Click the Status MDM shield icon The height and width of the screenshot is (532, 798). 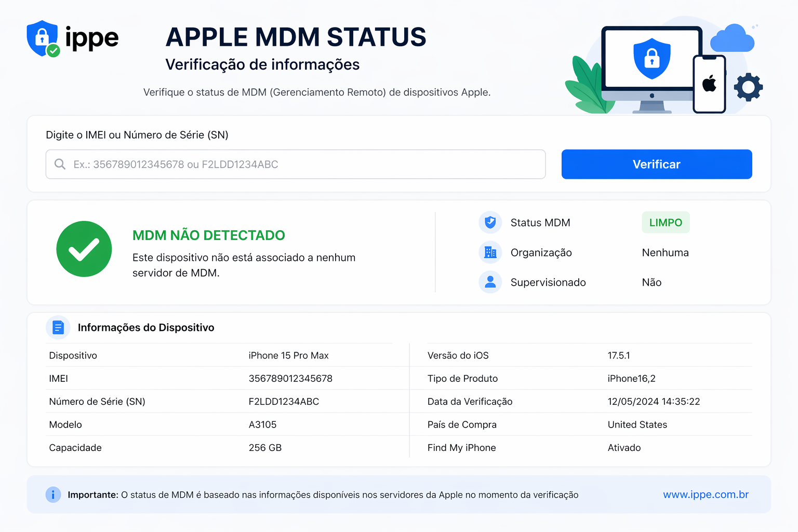point(490,222)
